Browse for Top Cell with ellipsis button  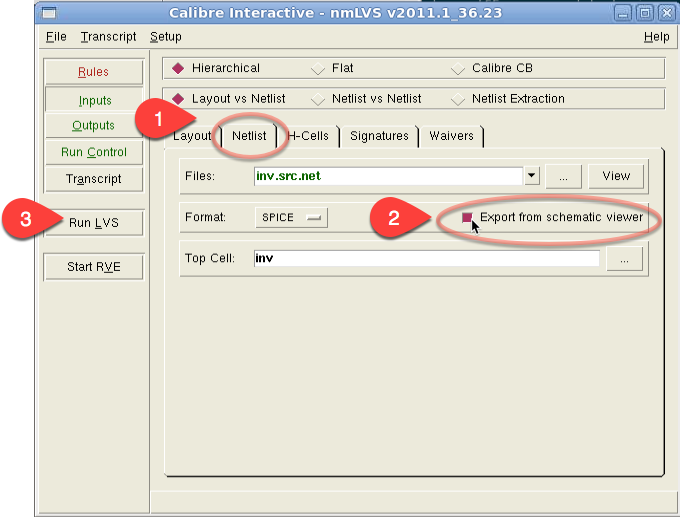pyautogui.click(x=624, y=259)
